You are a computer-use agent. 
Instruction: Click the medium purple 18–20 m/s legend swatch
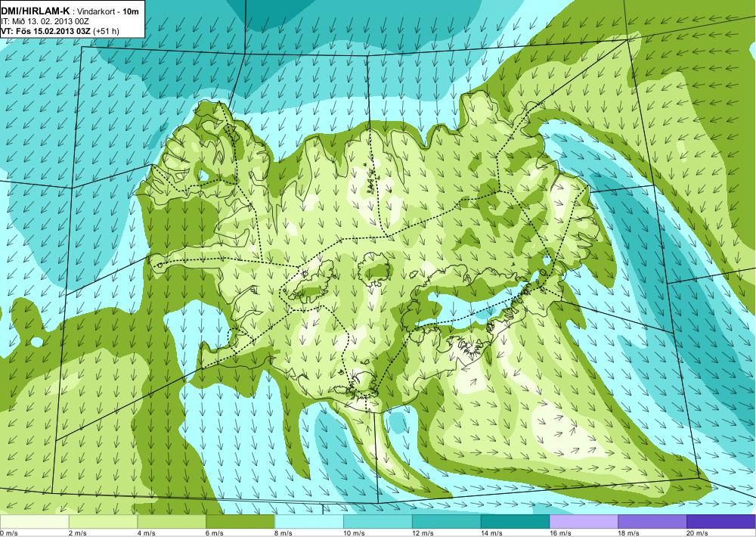[x=652, y=522]
